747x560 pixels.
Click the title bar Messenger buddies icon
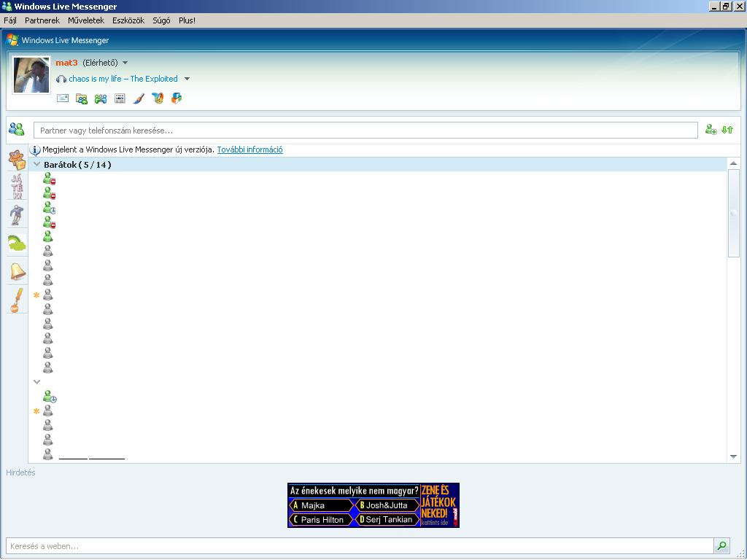7,6
